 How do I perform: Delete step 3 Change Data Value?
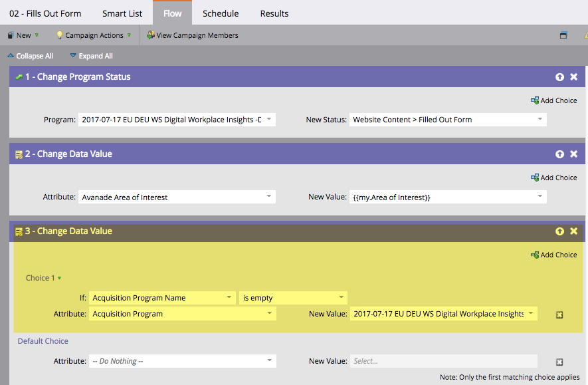[x=574, y=231]
